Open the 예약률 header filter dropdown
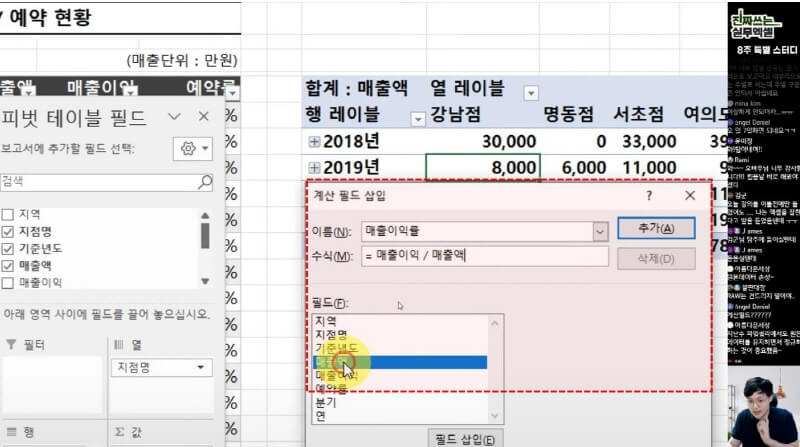This screenshot has height=447, width=800. pos(232,93)
